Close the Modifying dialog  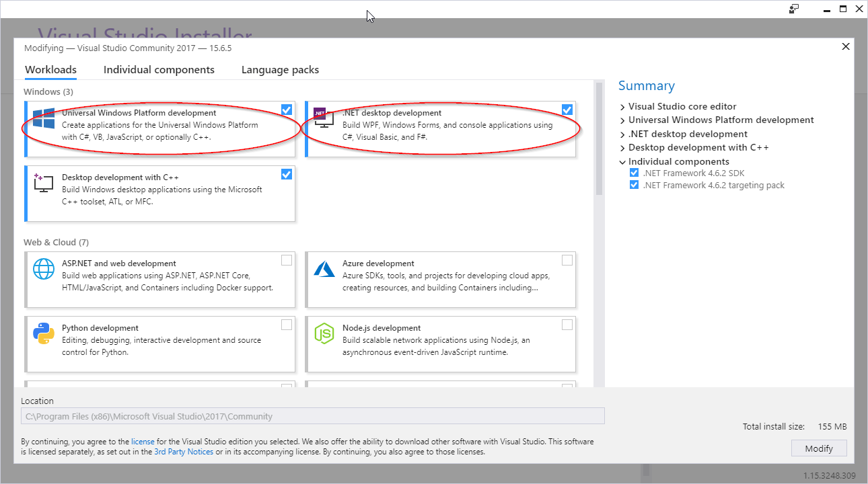pyautogui.click(x=846, y=46)
